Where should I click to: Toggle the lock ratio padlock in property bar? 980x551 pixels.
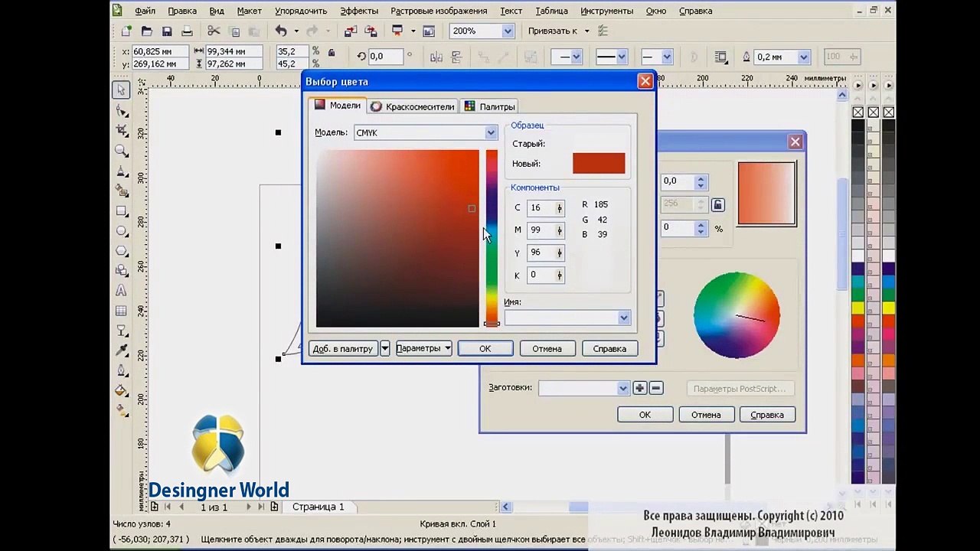pyautogui.click(x=332, y=53)
